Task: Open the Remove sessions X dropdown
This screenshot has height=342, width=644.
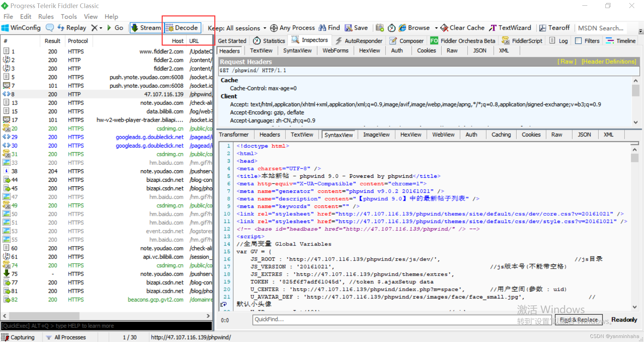Action: [x=97, y=28]
